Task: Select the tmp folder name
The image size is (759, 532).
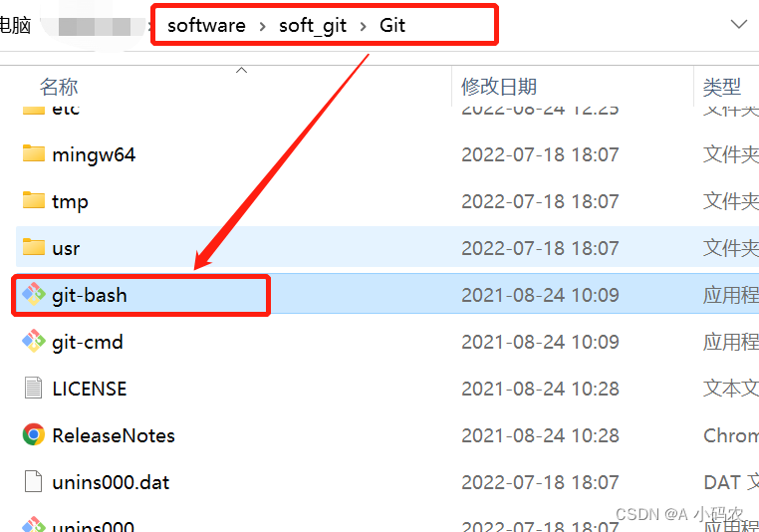Action: click(x=70, y=202)
